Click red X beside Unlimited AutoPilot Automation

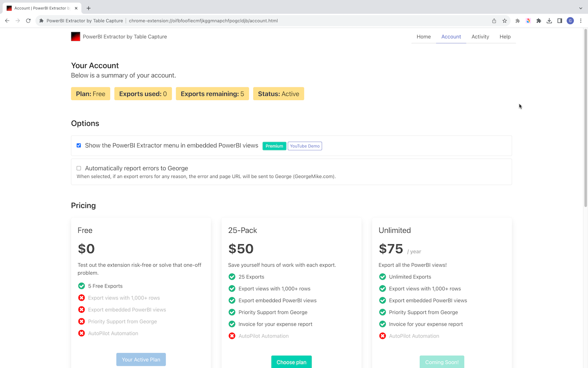382,336
